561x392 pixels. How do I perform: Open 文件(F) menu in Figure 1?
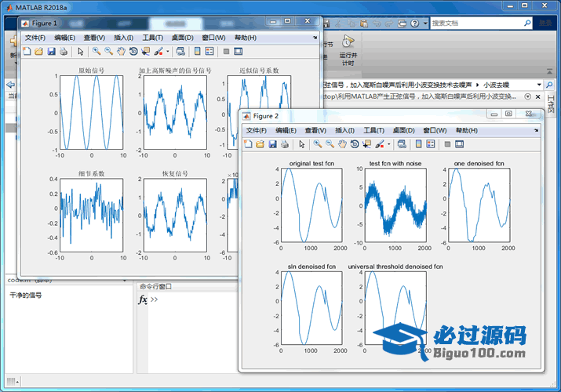[35, 38]
